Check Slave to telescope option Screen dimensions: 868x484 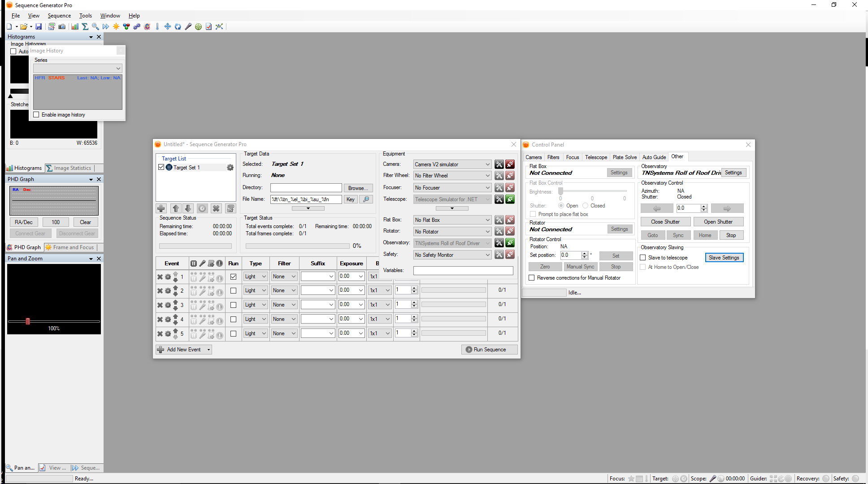(x=643, y=258)
